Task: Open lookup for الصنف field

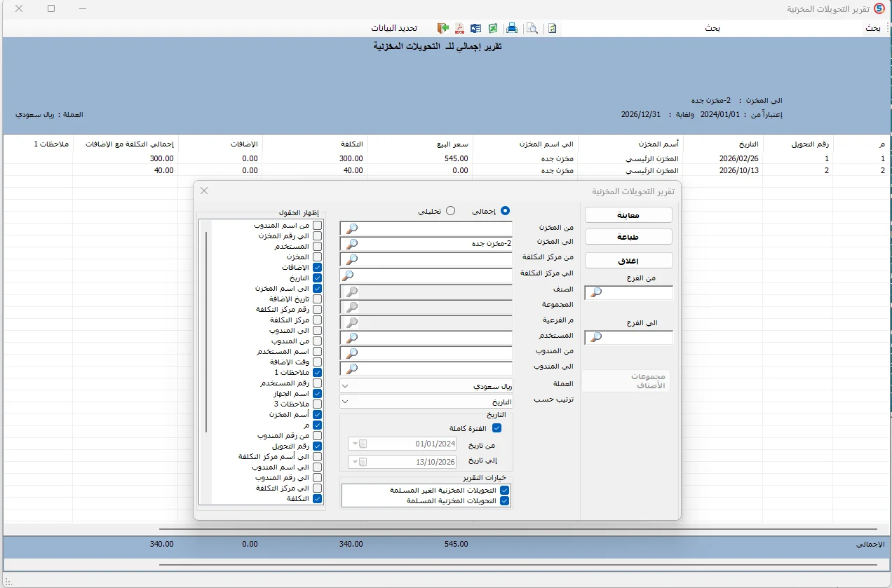Action: pos(352,291)
